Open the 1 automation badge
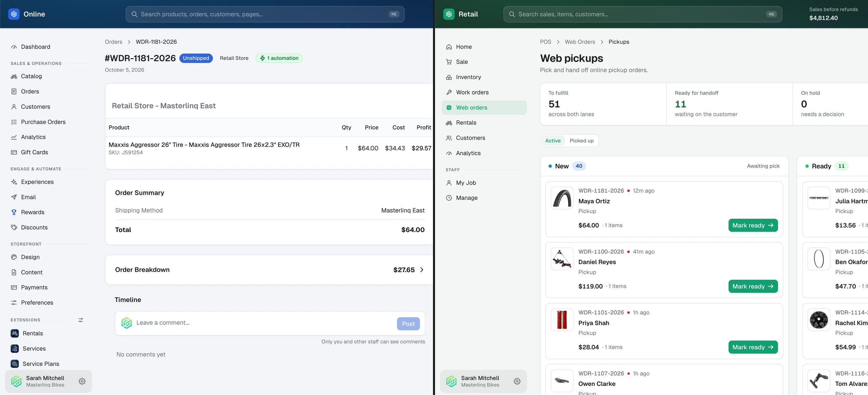 (279, 58)
